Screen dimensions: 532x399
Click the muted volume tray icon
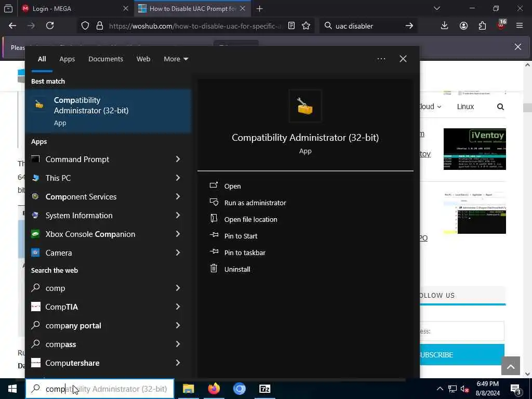click(465, 389)
